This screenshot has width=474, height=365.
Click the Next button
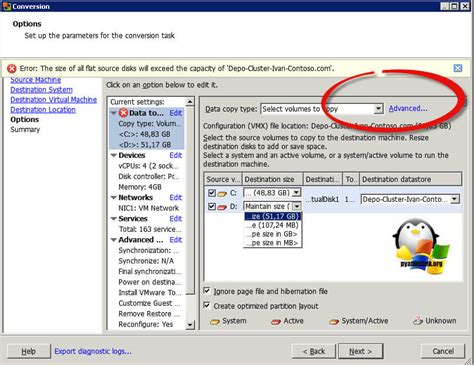pos(361,351)
